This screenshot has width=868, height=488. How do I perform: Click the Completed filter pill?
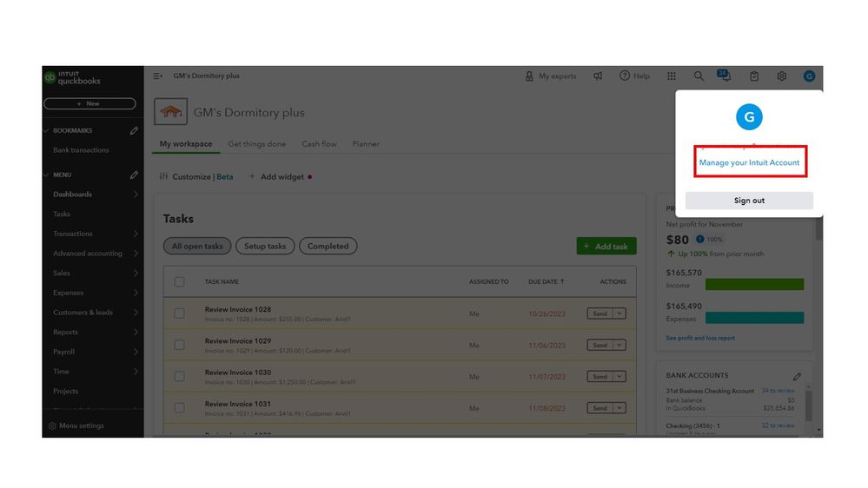point(328,247)
